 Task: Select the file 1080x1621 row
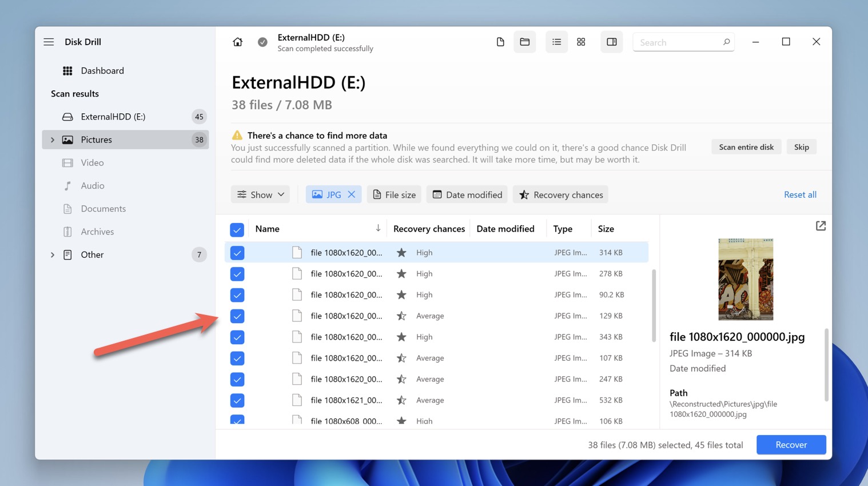[x=436, y=400]
